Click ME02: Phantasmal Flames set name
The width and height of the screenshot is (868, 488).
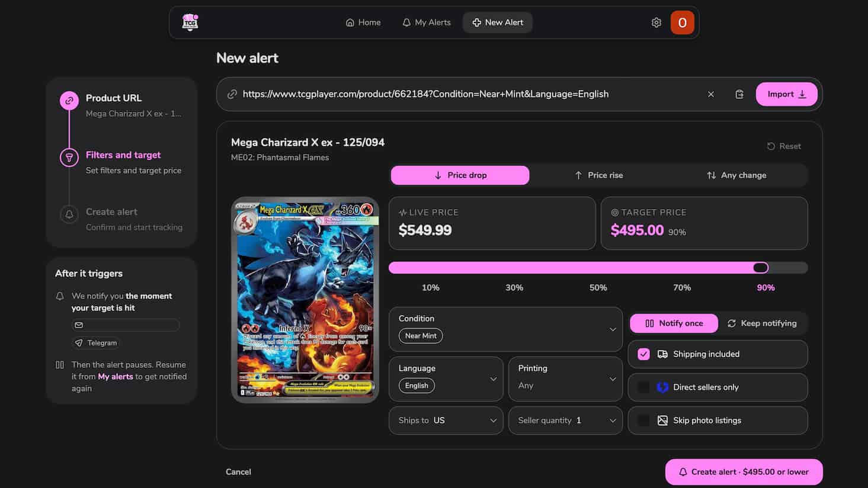click(x=280, y=158)
